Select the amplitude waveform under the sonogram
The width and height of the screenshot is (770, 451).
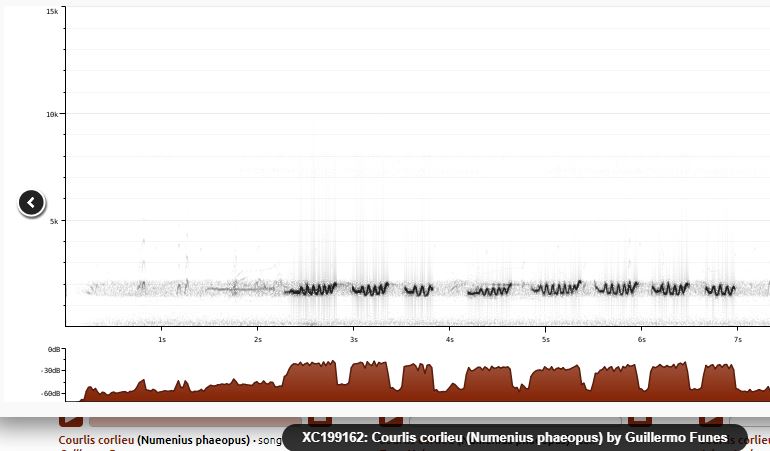tap(417, 381)
